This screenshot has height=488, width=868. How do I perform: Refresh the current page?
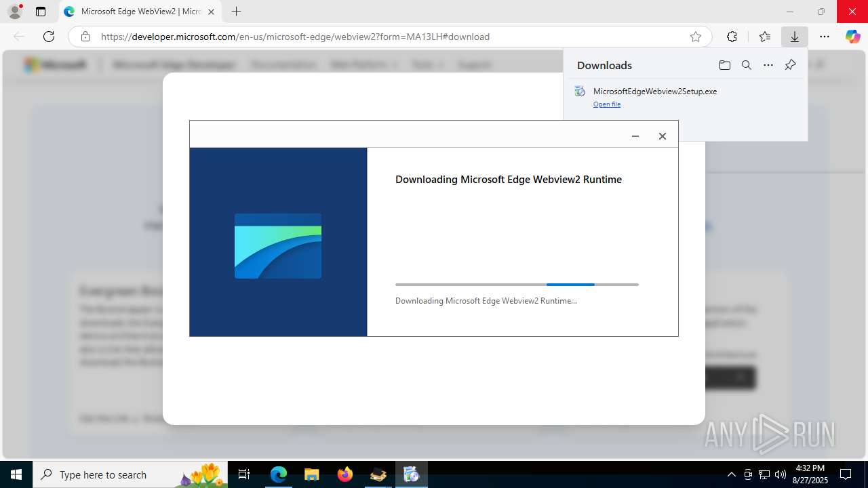point(49,37)
